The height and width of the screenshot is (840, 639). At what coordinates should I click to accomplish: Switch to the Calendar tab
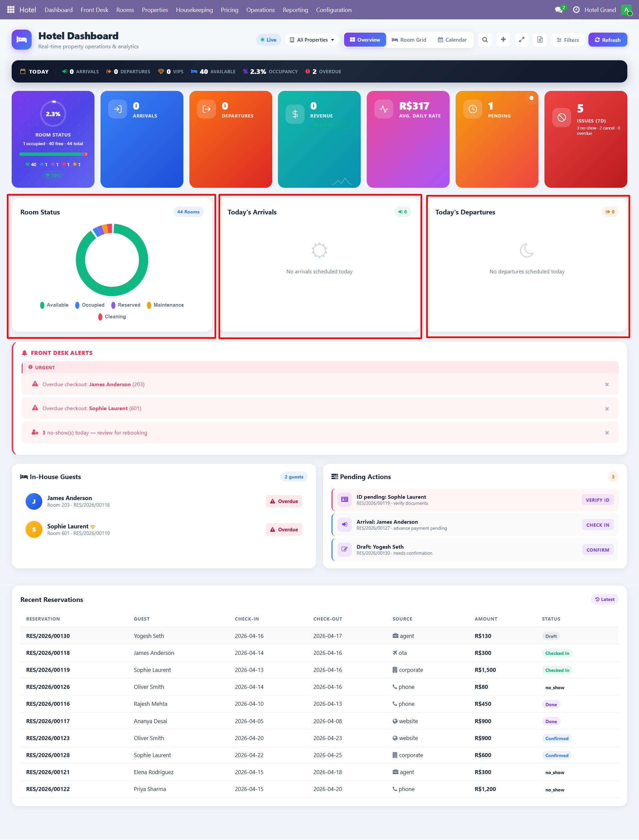pyautogui.click(x=452, y=40)
